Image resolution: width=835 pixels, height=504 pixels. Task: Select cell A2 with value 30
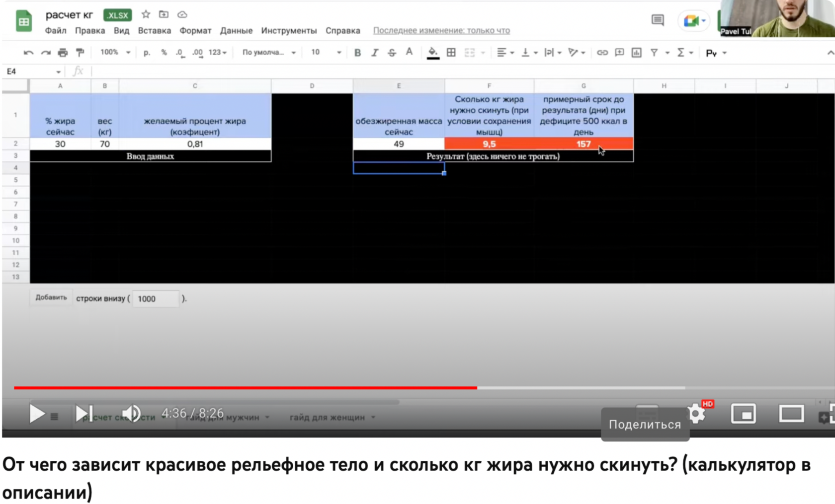click(x=60, y=144)
